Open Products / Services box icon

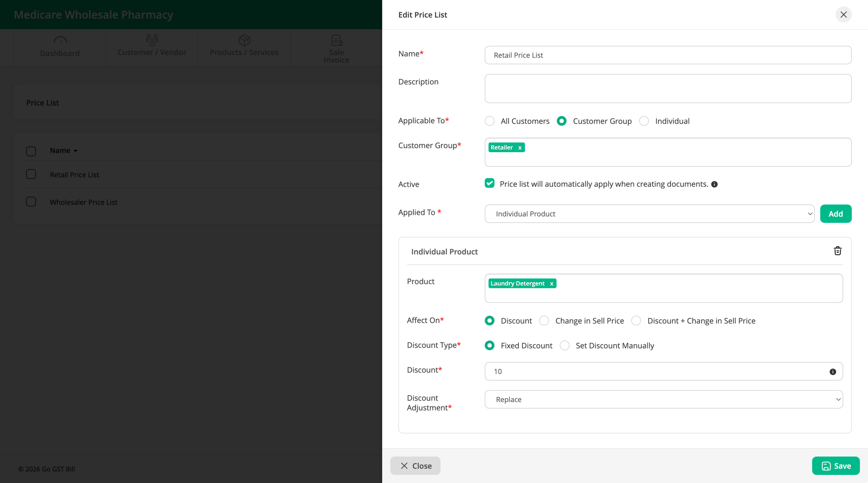(244, 40)
